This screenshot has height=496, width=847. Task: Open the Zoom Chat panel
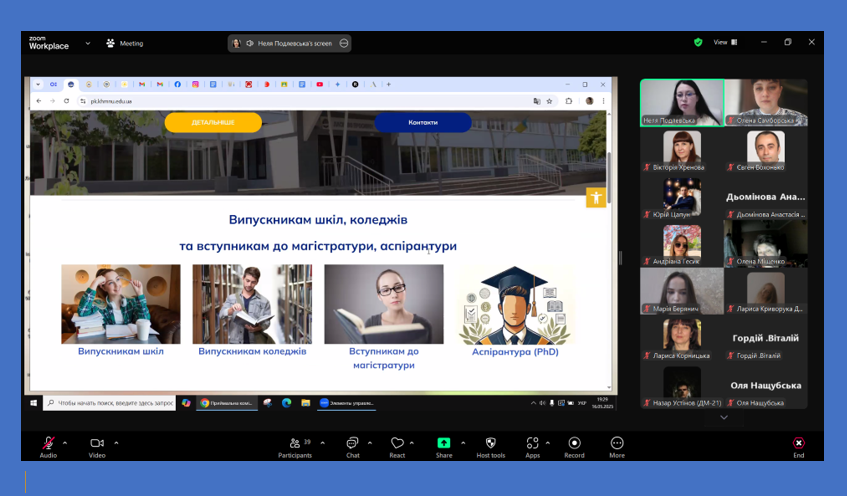[353, 447]
